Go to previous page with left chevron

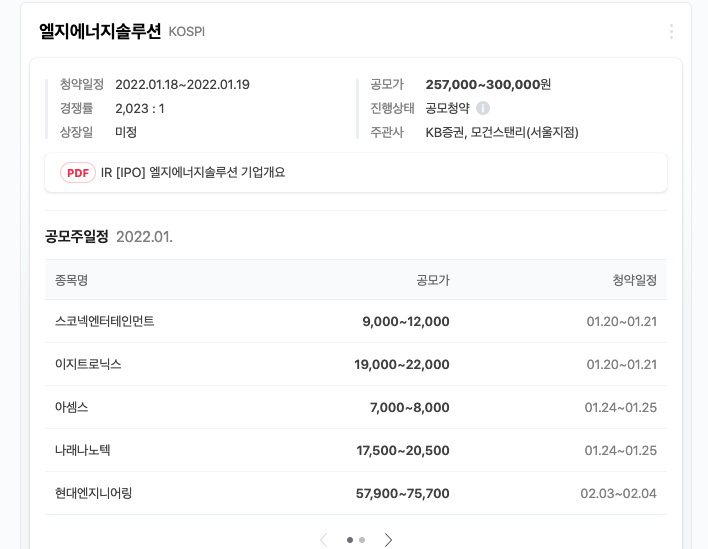coord(323,540)
